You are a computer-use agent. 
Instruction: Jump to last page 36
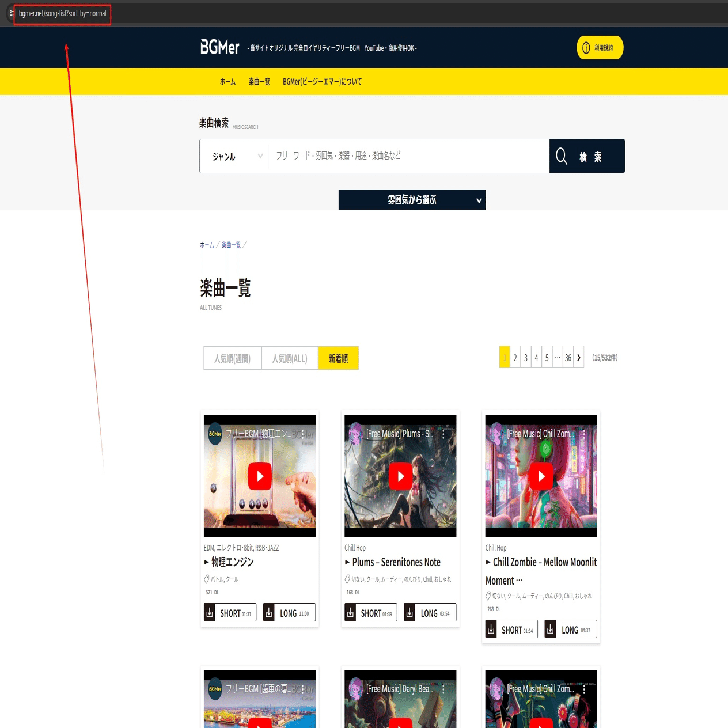pyautogui.click(x=568, y=358)
